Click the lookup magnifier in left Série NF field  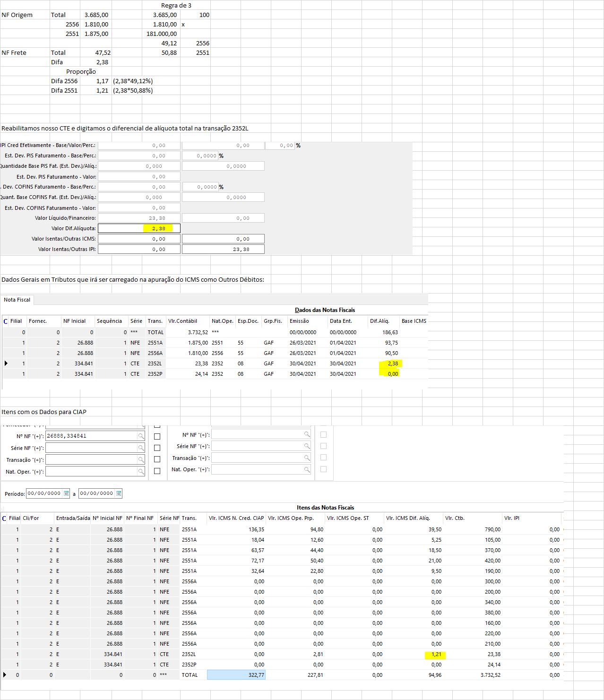coord(141,448)
